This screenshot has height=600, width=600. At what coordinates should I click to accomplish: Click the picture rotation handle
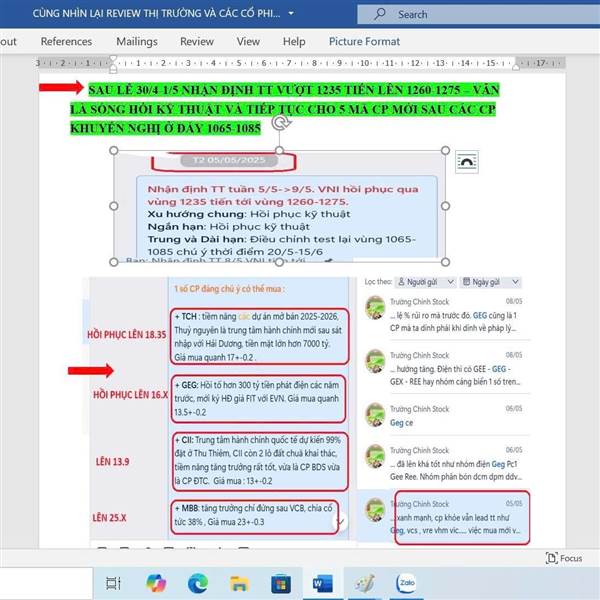[x=281, y=122]
